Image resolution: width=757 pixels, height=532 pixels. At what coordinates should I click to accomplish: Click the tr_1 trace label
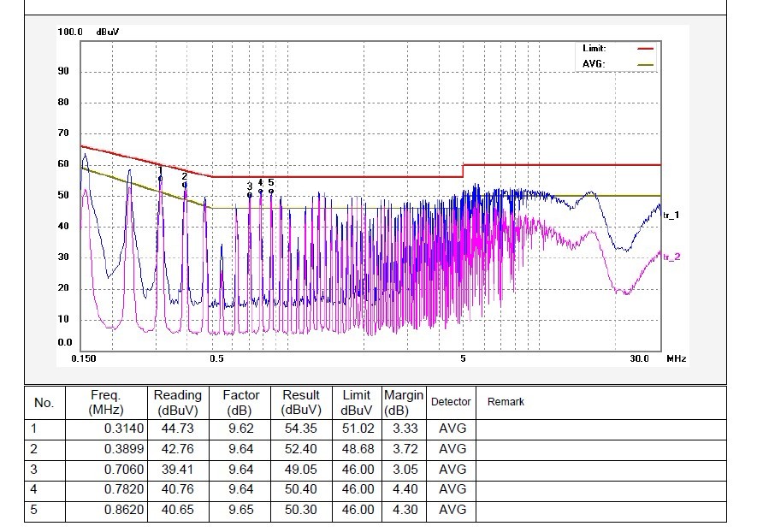(671, 216)
